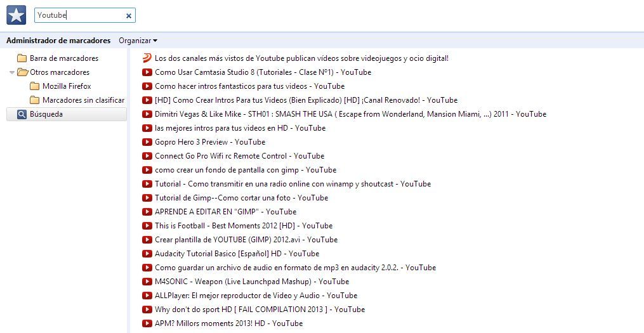The width and height of the screenshot is (644, 333).
Task: Click the Mozilla Firefox folder icon
Action: pos(34,86)
